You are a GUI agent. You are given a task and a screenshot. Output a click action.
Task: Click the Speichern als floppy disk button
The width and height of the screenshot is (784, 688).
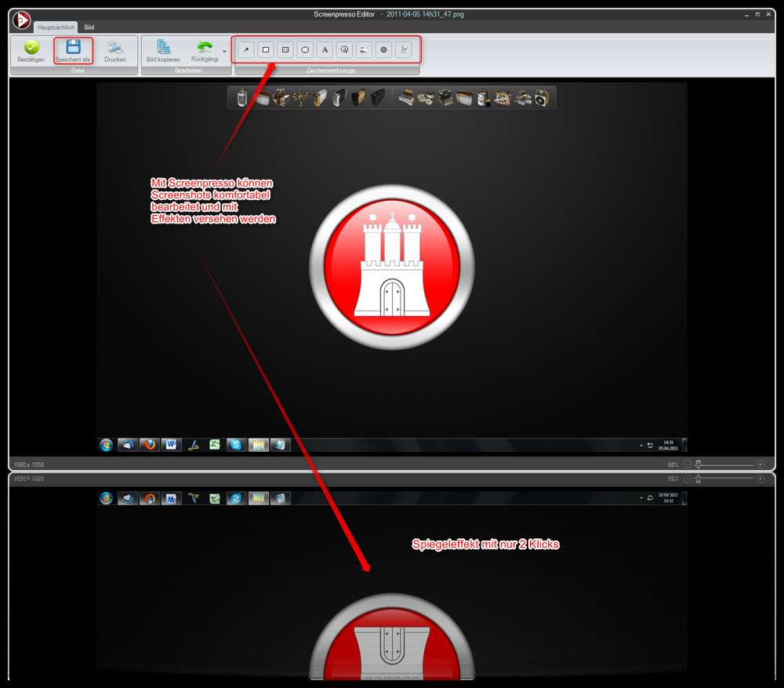coord(73,51)
